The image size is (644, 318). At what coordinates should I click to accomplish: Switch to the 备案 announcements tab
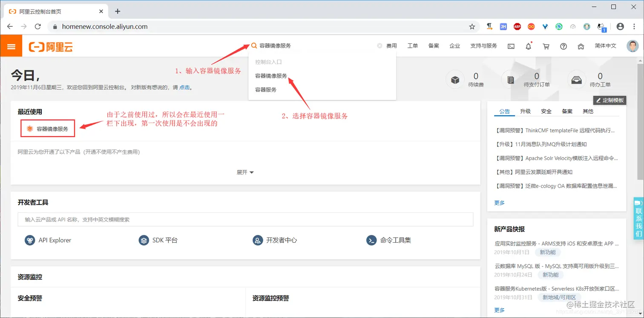pyautogui.click(x=567, y=111)
